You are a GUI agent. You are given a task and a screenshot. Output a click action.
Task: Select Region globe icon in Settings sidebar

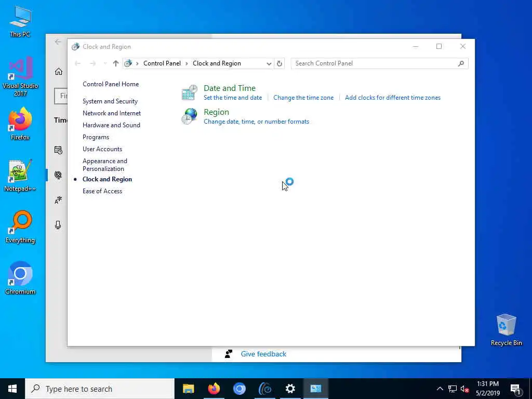(x=58, y=175)
